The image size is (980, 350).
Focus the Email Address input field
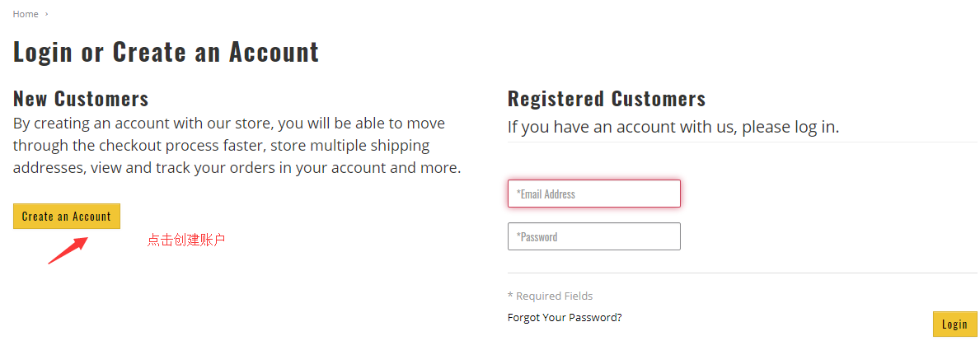pos(593,194)
